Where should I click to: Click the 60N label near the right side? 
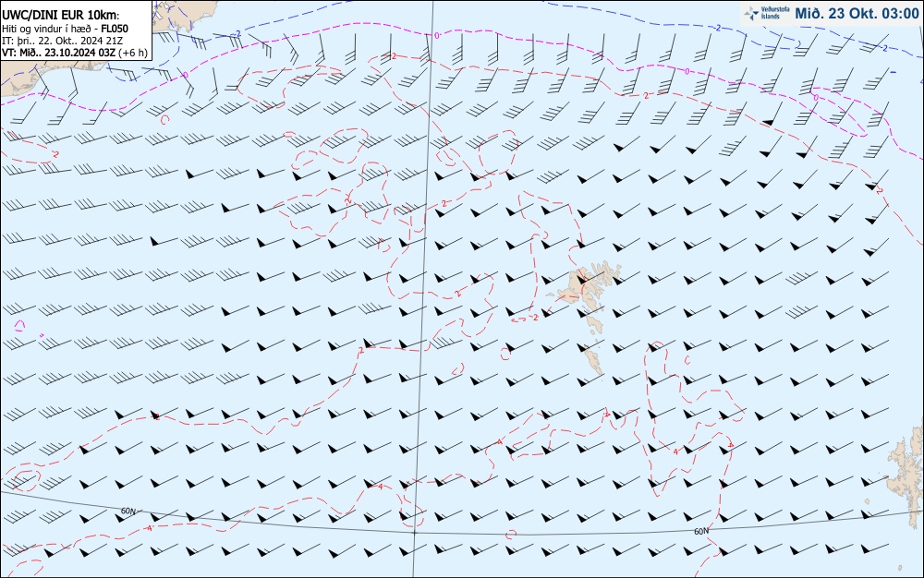pos(701,532)
